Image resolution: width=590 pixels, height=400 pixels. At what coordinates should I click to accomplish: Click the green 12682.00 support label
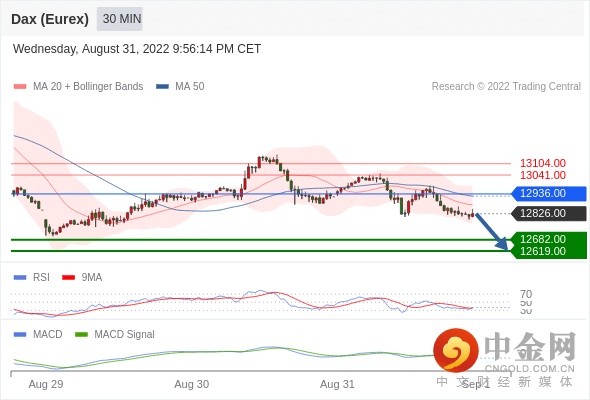543,239
